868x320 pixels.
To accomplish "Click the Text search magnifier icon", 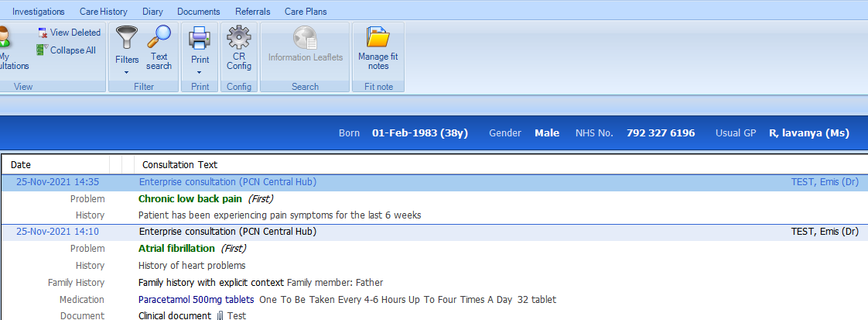I will coord(159,38).
